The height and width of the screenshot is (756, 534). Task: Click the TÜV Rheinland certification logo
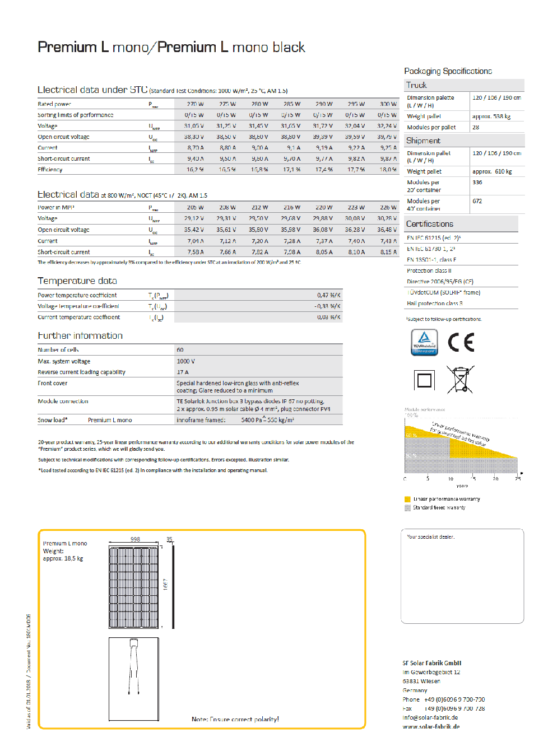click(x=424, y=342)
